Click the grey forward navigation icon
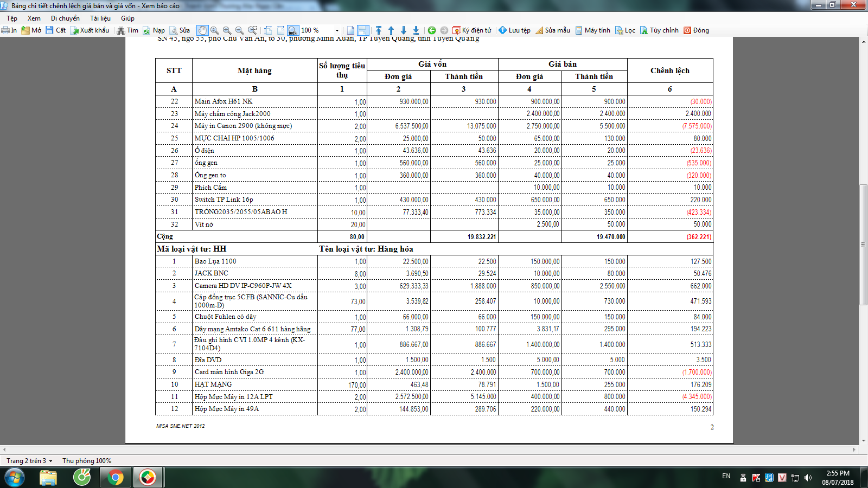868x488 pixels. [444, 30]
